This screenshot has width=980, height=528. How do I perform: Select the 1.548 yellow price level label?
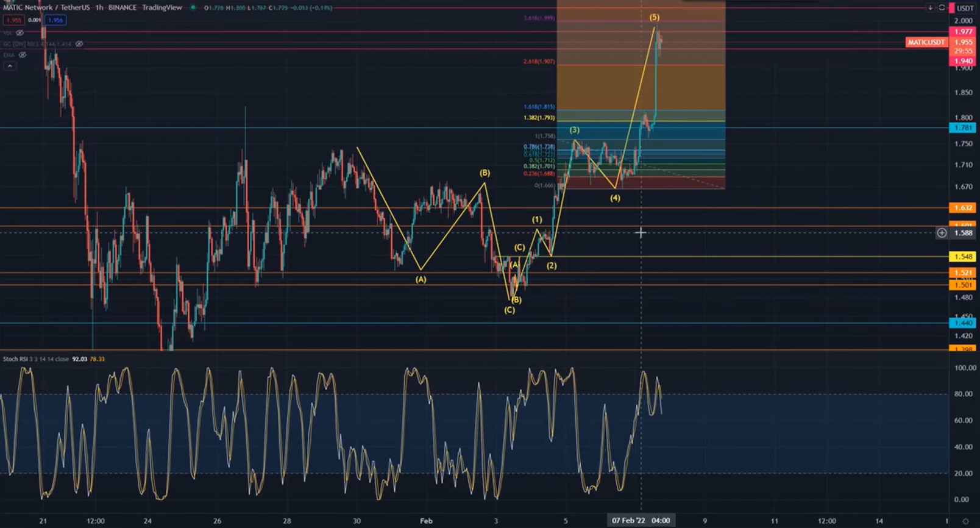click(963, 257)
